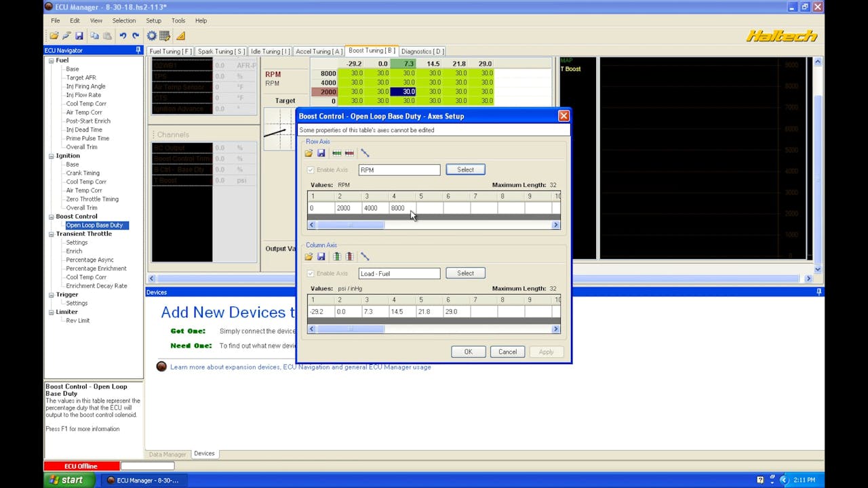Click the insert row icon in Row Axis
Viewport: 868px width, 488px height.
pyautogui.click(x=336, y=153)
